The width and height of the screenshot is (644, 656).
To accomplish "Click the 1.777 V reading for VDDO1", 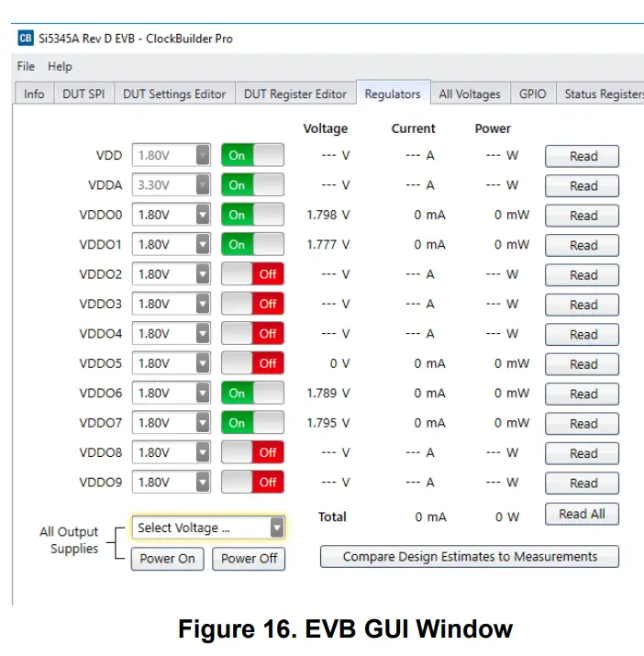I will click(328, 244).
